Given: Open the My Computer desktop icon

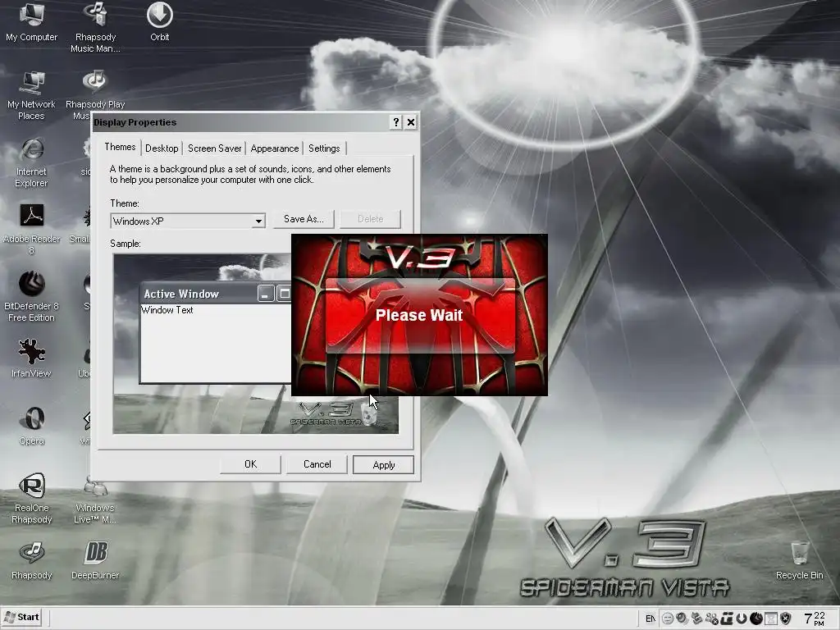Looking at the screenshot, I should pyautogui.click(x=32, y=21).
